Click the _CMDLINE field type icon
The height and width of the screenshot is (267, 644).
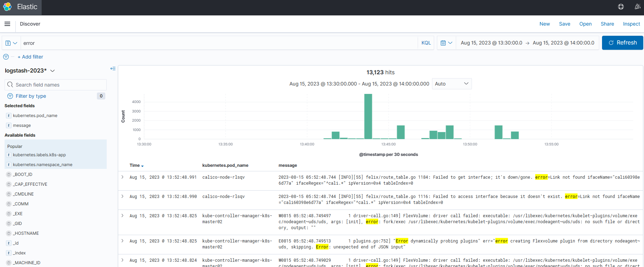[x=9, y=194]
